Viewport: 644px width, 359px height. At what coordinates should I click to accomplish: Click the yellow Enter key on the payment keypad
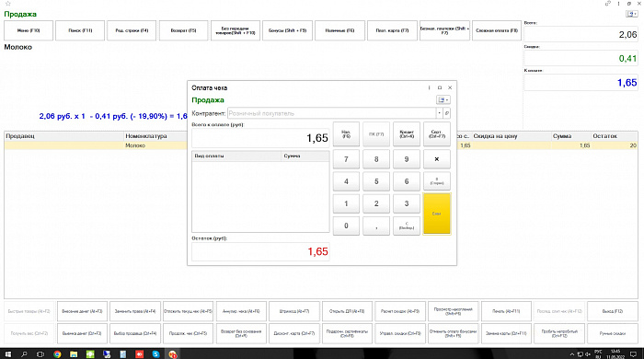tap(437, 214)
